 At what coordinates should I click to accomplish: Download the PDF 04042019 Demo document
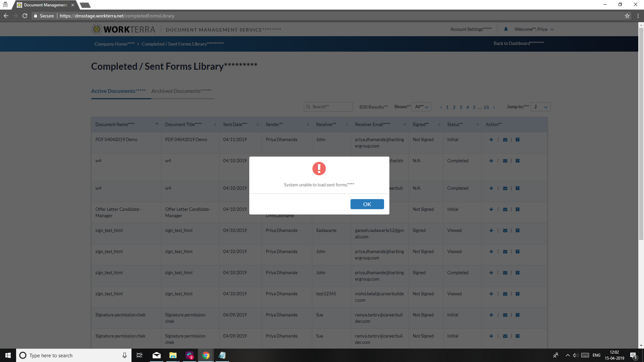pos(491,140)
